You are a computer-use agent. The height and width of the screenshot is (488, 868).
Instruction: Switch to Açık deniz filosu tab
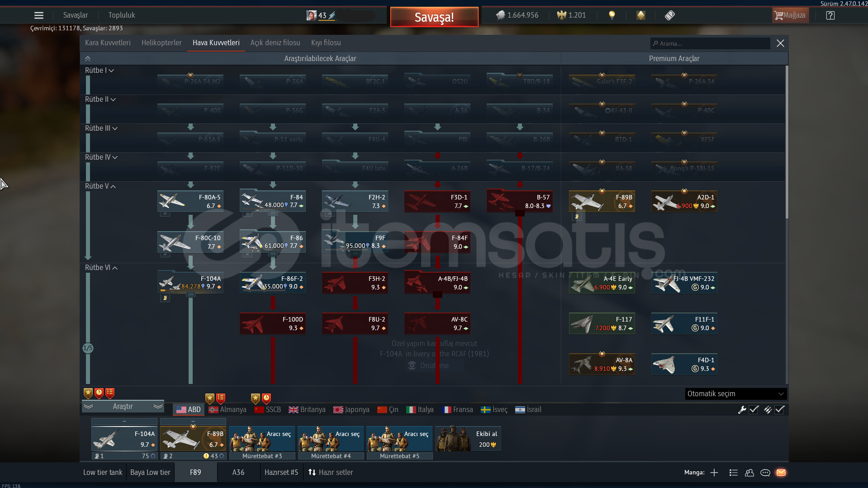pyautogui.click(x=275, y=43)
